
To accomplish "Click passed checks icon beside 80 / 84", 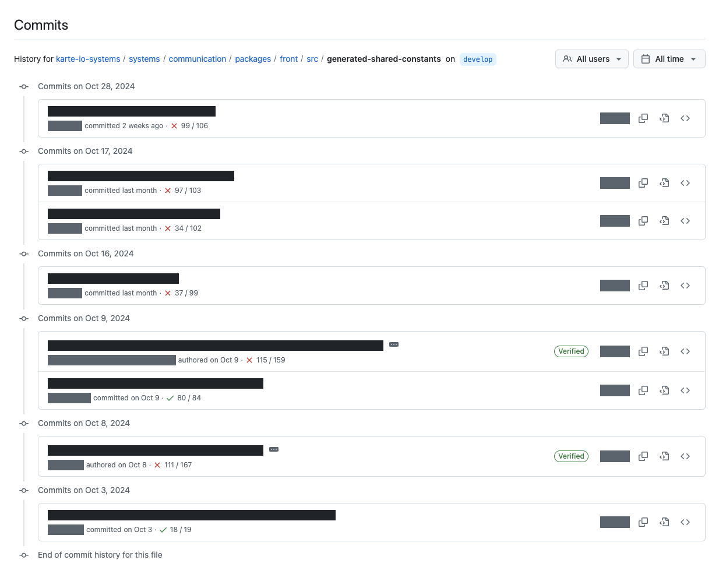I will point(170,398).
